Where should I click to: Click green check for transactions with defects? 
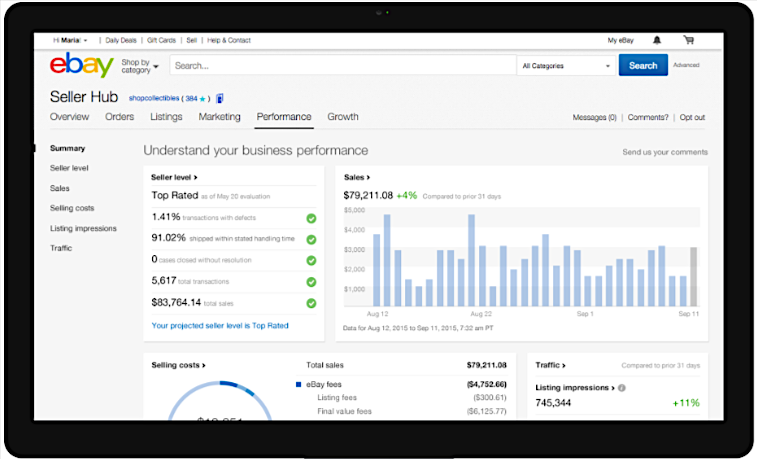pyautogui.click(x=311, y=219)
